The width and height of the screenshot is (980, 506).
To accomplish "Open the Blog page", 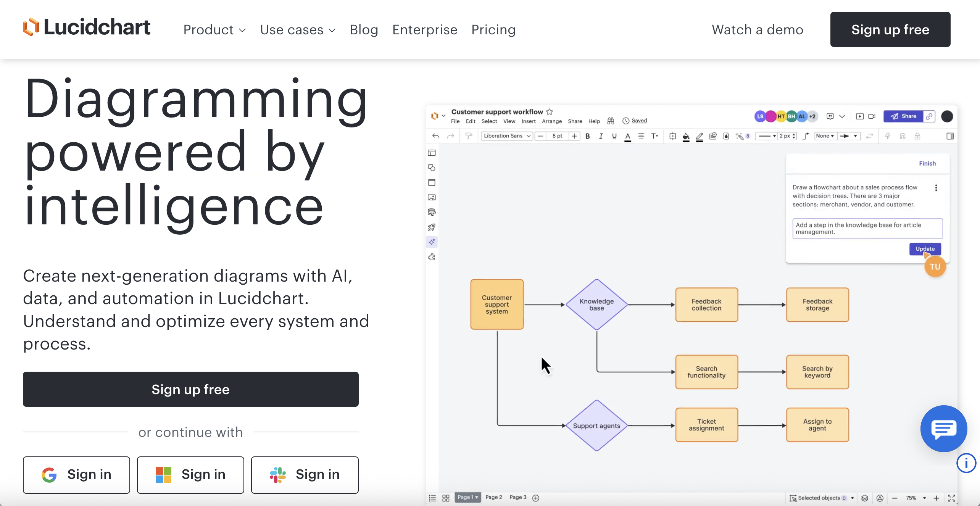I will [364, 30].
